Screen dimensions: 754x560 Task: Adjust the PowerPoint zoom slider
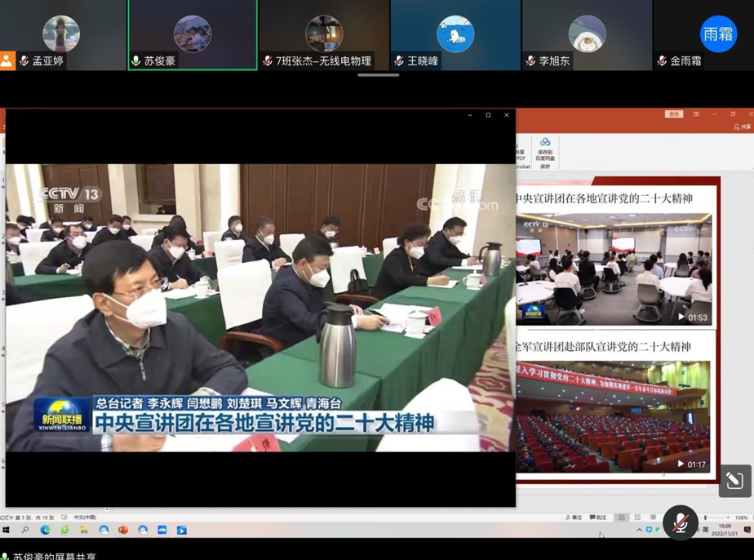pyautogui.click(x=706, y=518)
